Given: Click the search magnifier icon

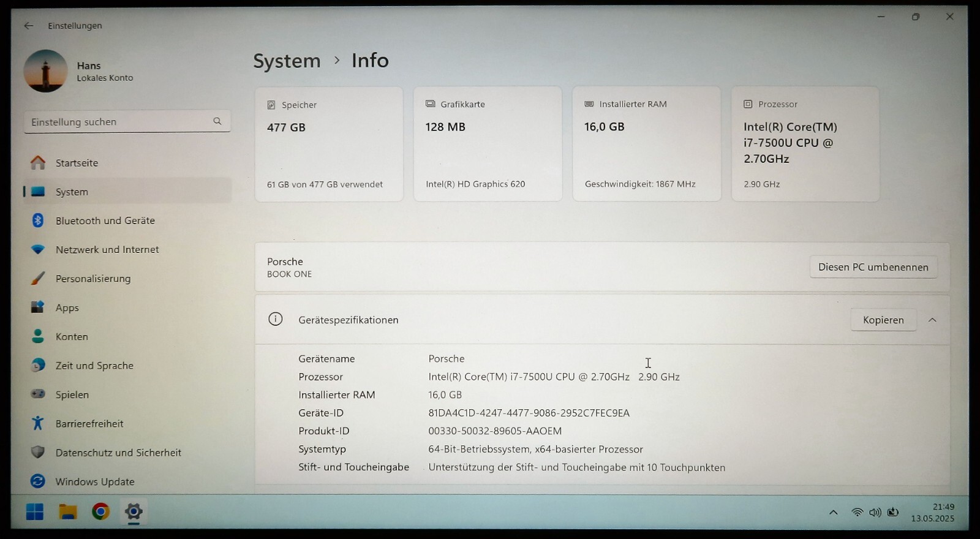Looking at the screenshot, I should 217,121.
